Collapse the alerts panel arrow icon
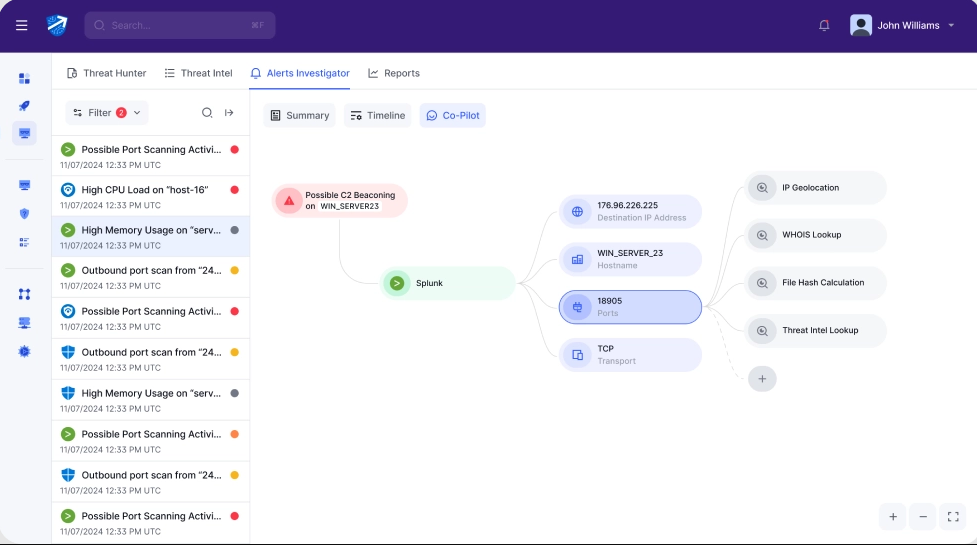Screen dimensions: 977x545 [229, 113]
